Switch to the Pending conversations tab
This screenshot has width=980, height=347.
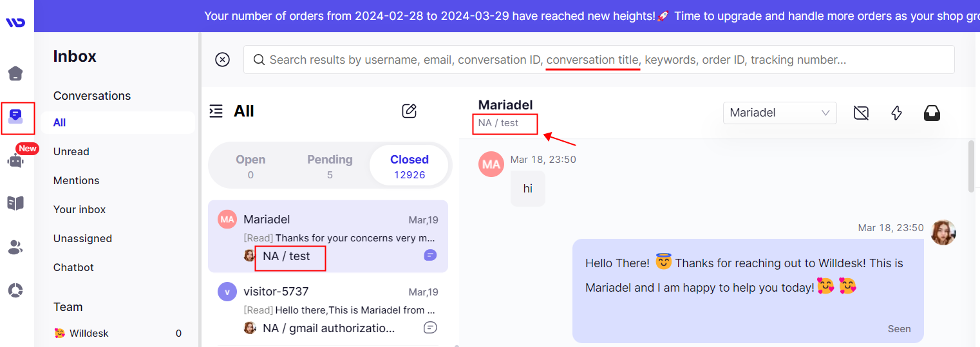tap(330, 165)
